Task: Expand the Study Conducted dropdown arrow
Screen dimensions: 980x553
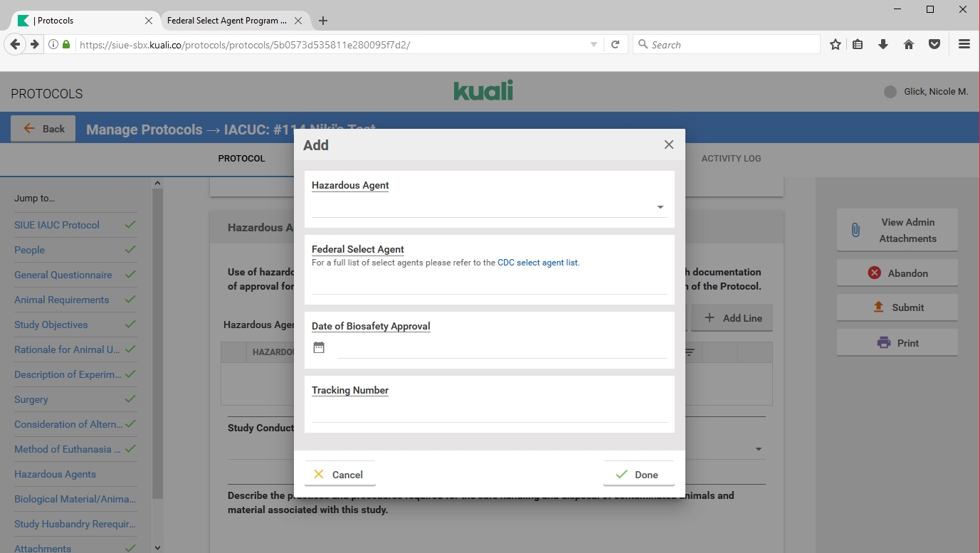Action: point(758,449)
